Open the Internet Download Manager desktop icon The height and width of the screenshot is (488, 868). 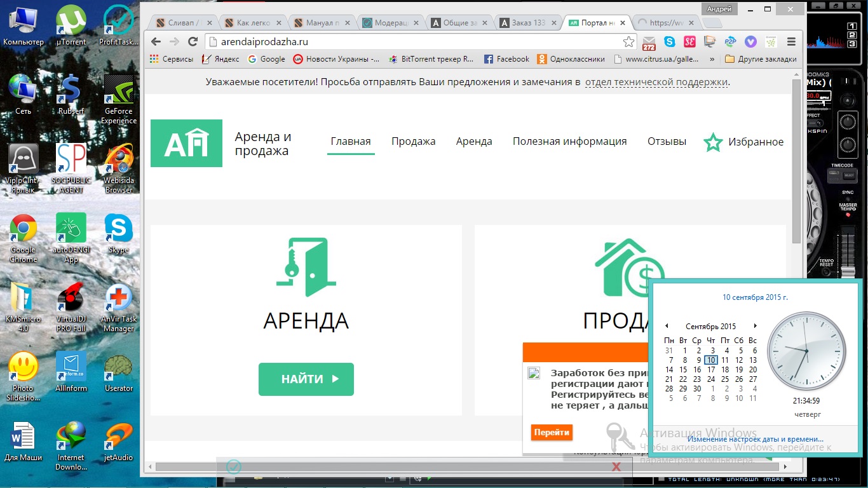(71, 445)
